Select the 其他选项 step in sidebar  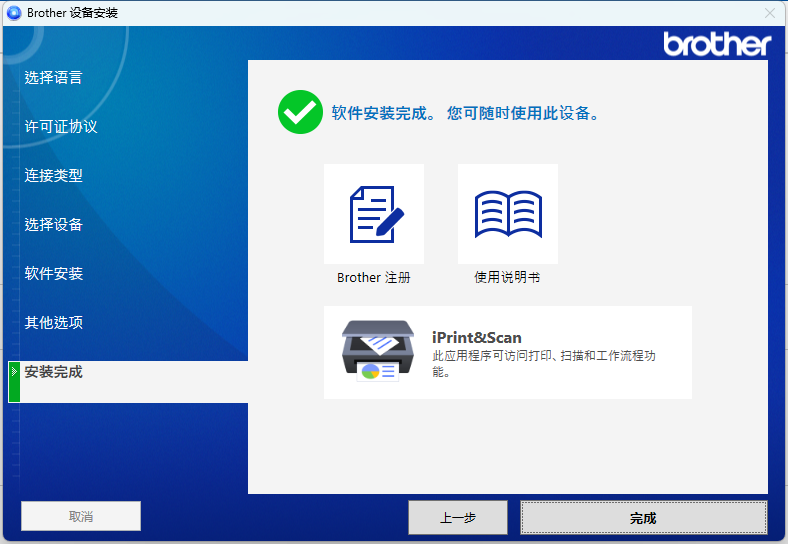pyautogui.click(x=53, y=322)
